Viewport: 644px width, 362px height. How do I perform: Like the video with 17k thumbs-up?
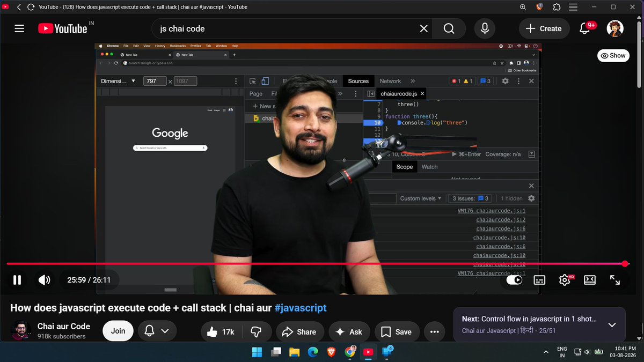(x=221, y=332)
